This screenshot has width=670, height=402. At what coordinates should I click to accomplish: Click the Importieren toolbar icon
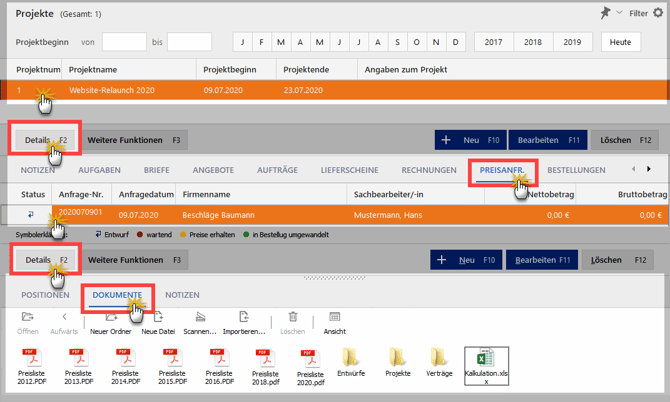pyautogui.click(x=244, y=318)
